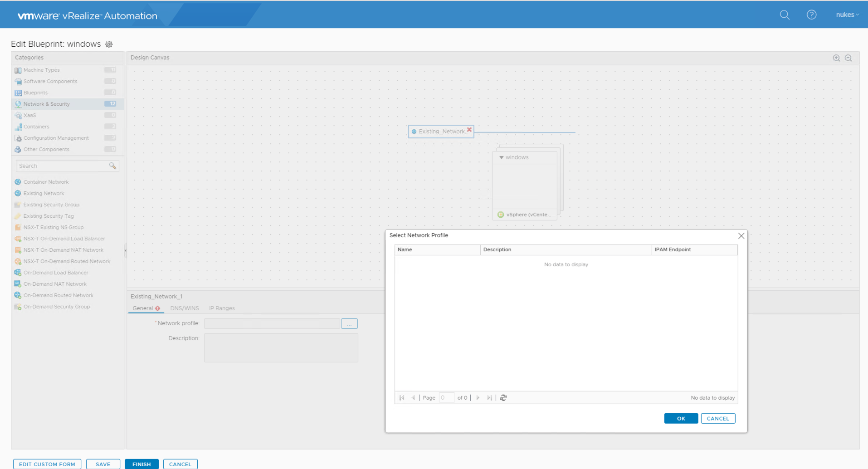Screen dimensions: 868x469
Task: Switch to the DNS/WINS tab
Action: [185, 308]
